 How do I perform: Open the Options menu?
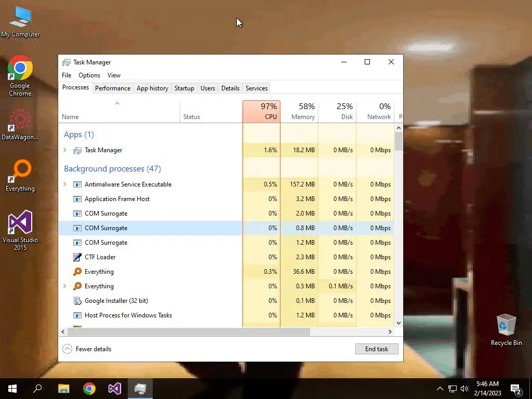click(89, 75)
